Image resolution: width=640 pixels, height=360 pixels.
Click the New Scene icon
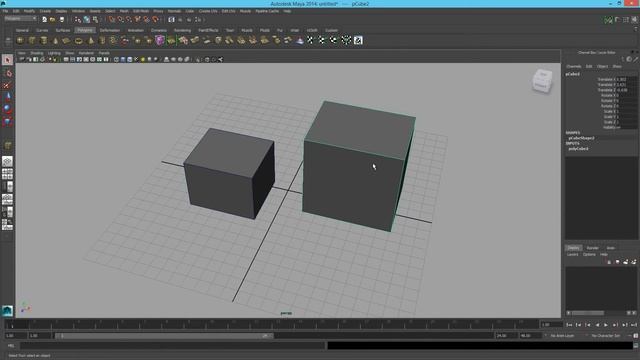[44, 20]
